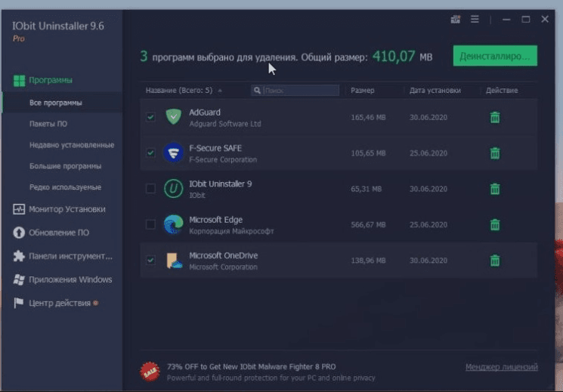Viewport: 563px width, 392px height.
Task: Click the green Деинсталлировать button
Action: tap(495, 56)
